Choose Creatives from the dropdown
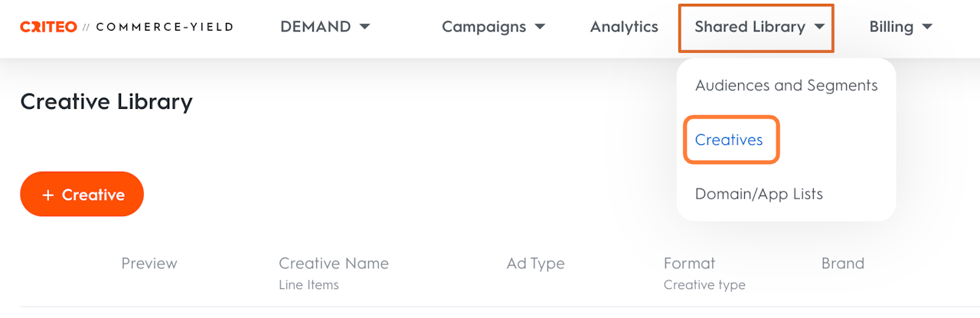 (x=729, y=139)
